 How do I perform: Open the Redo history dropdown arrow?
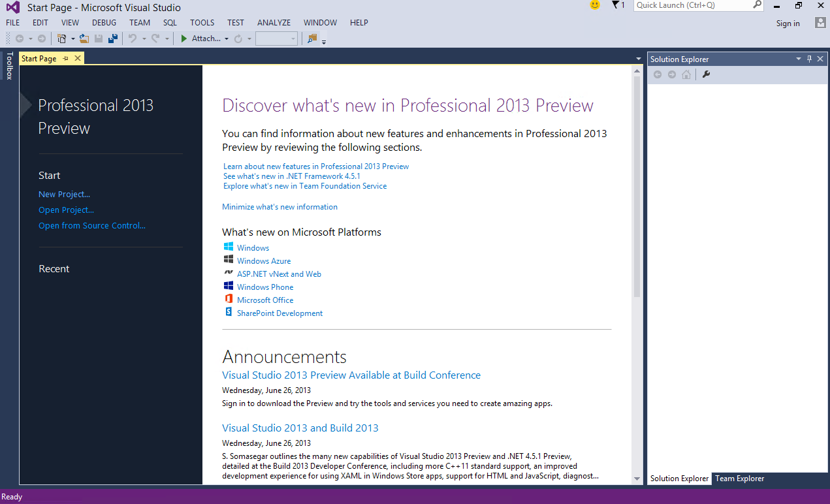pyautogui.click(x=167, y=39)
